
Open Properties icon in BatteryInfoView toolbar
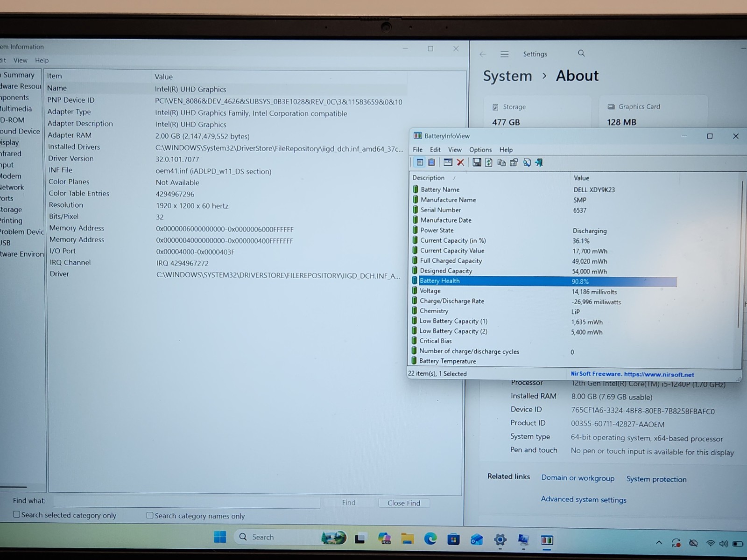coord(514,162)
